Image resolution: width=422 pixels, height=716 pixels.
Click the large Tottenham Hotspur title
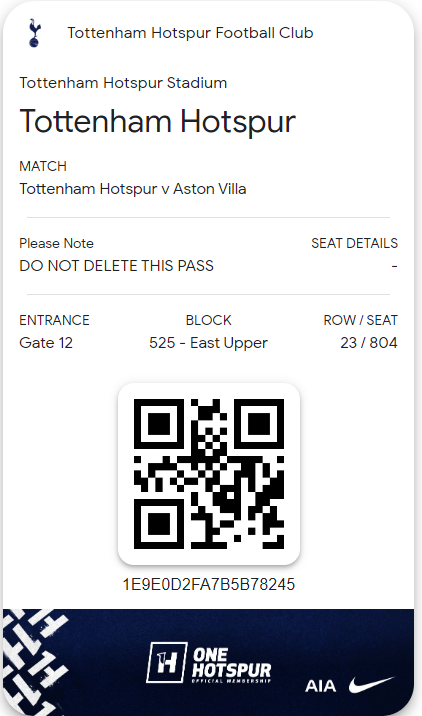coord(158,122)
